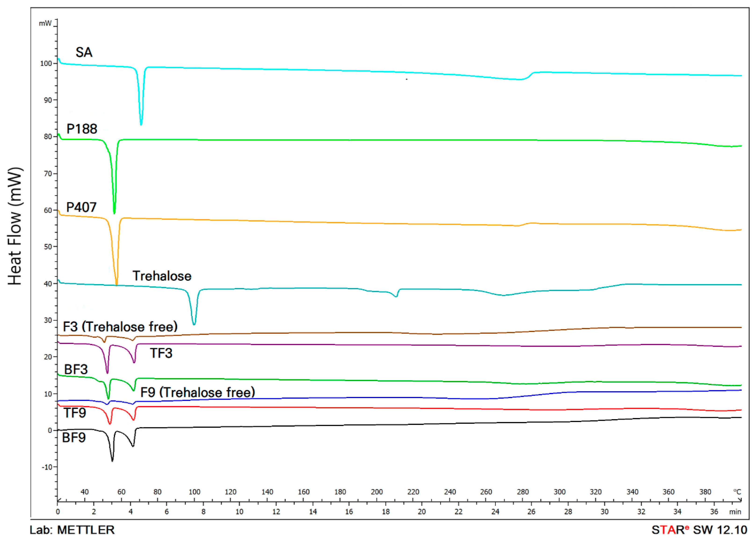Image resolution: width=756 pixels, height=542 pixels.
Task: Select the F3 (Trehalose free) label
Action: click(120, 327)
